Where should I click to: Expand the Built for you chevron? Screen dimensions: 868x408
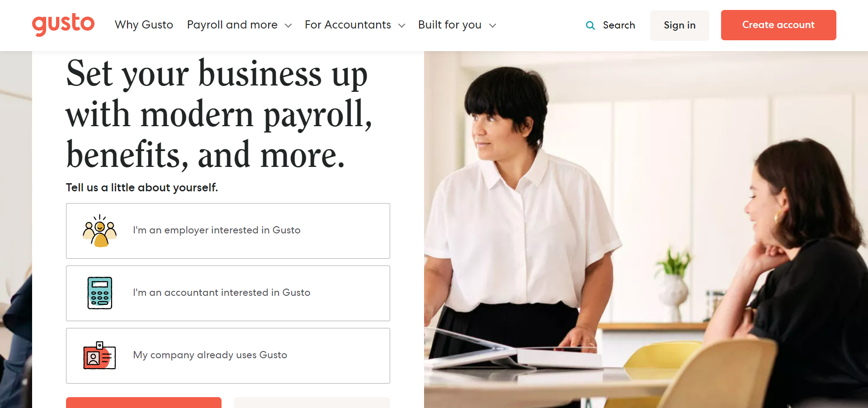[493, 26]
